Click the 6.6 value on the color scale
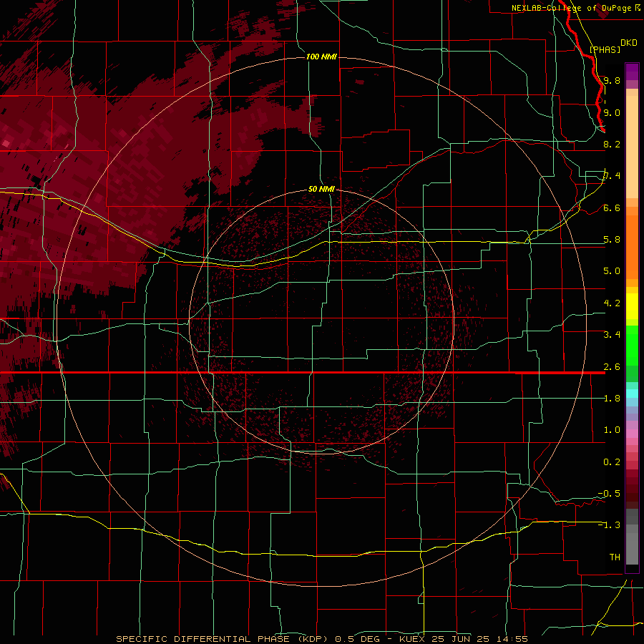This screenshot has width=644, height=644. tap(612, 208)
